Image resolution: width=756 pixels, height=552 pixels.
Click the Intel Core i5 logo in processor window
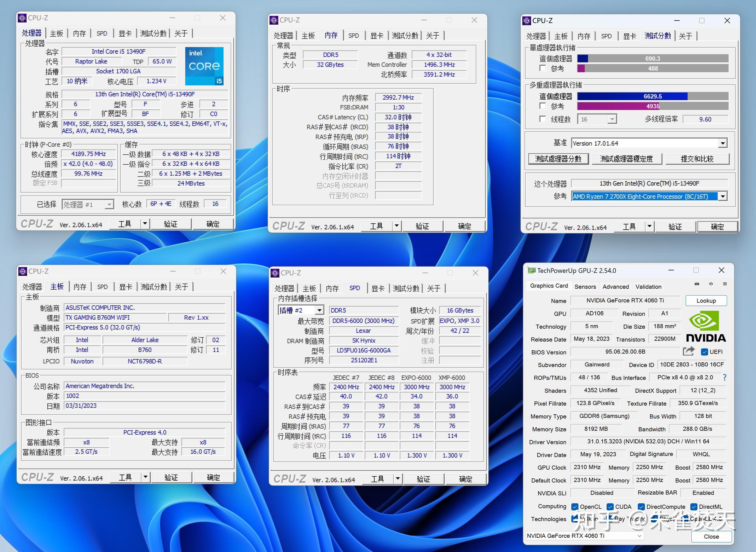coord(204,66)
